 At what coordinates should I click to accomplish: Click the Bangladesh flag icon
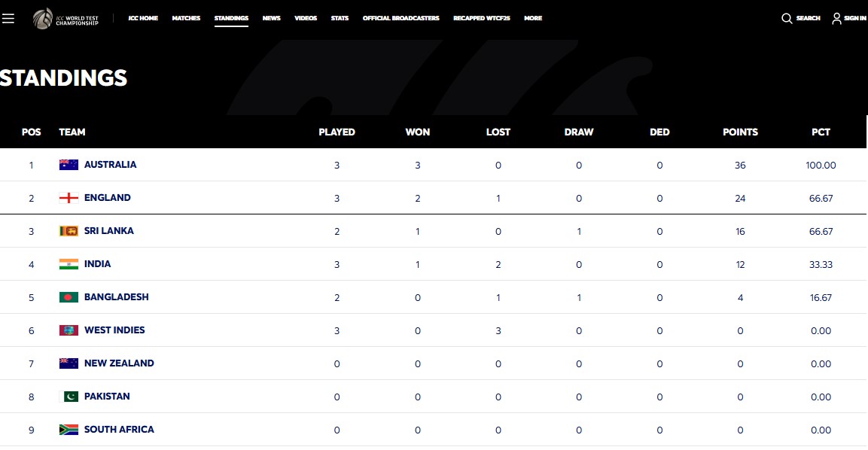69,297
